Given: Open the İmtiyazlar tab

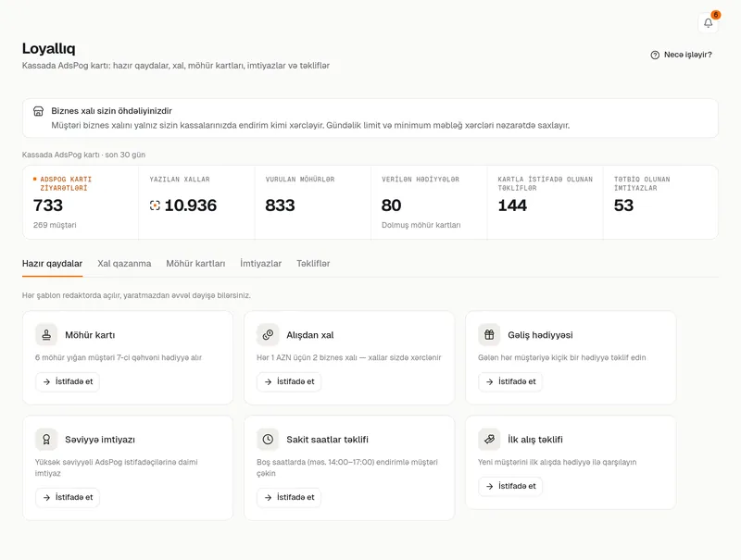Looking at the screenshot, I should (x=261, y=264).
